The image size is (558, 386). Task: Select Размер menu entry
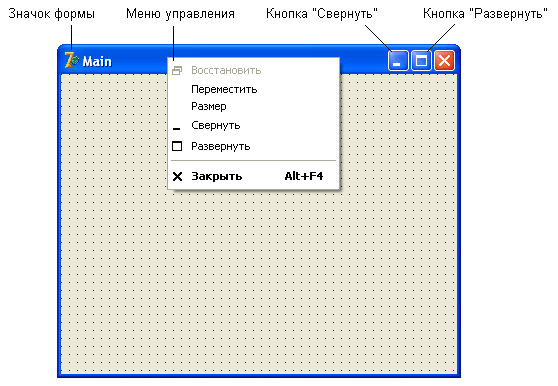tap(253, 106)
